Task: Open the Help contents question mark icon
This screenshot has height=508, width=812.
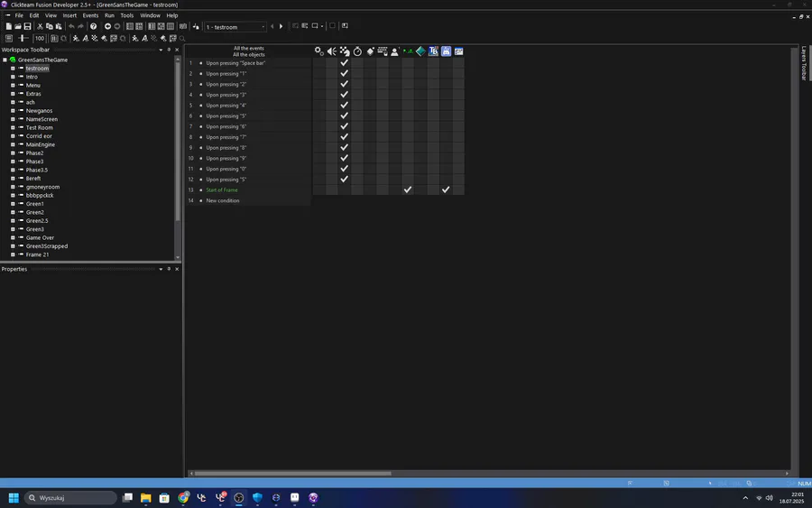Action: pos(93,26)
